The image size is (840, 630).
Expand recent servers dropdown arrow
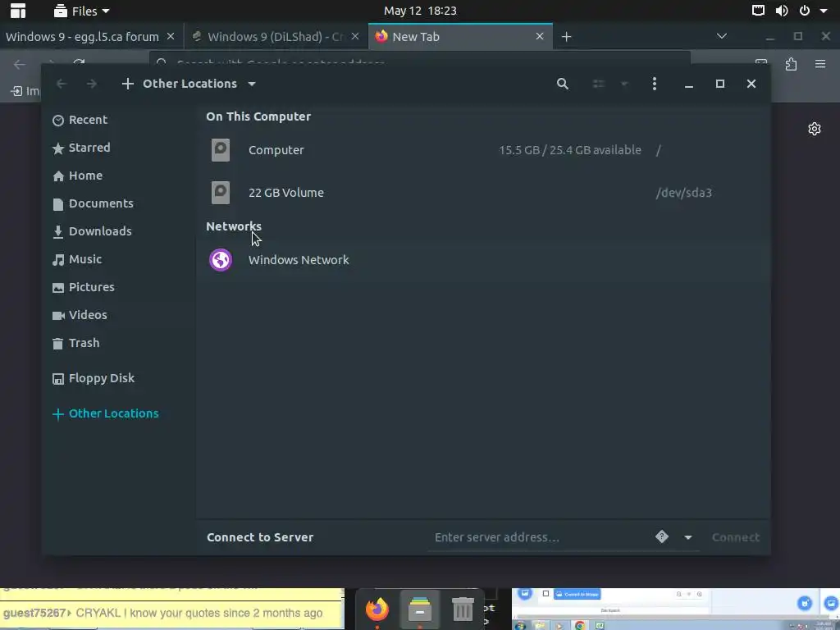pos(688,537)
